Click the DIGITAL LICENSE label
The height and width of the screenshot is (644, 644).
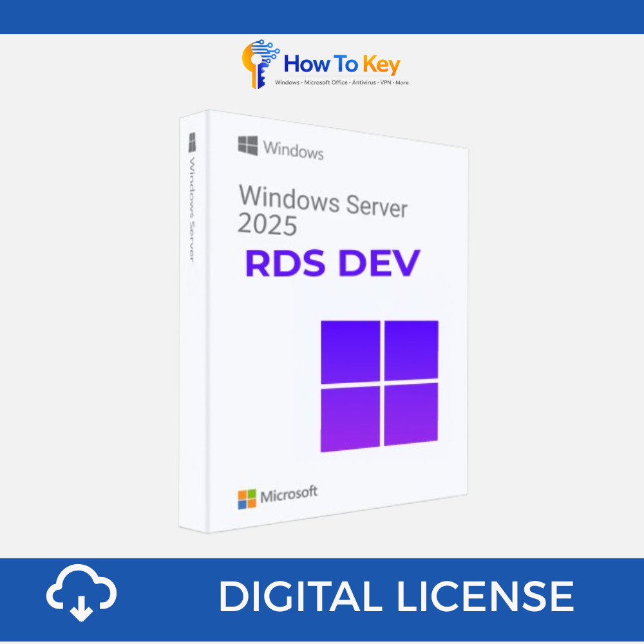coord(395,596)
